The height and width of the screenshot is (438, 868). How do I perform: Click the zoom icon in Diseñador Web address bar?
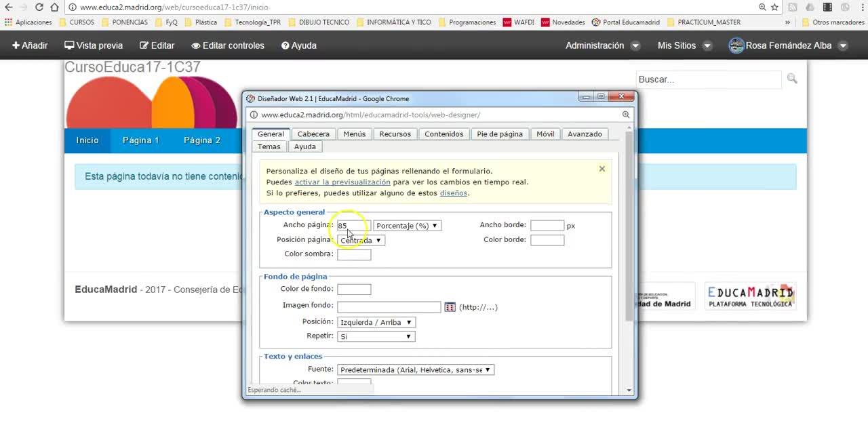click(626, 115)
